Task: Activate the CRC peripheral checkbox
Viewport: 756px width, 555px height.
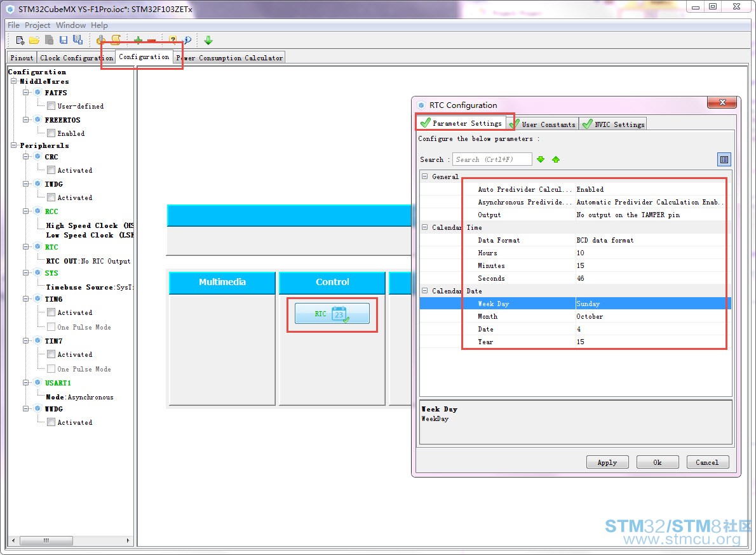Action: click(51, 170)
